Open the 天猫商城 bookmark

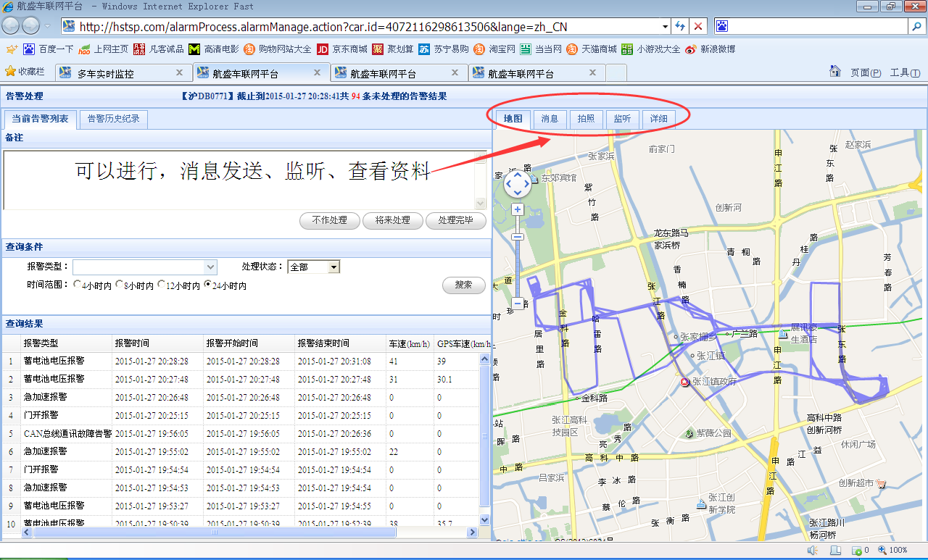592,49
